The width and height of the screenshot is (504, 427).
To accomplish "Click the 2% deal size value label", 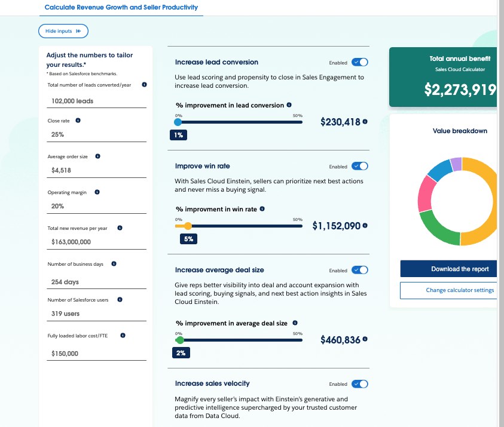I will [x=181, y=353].
